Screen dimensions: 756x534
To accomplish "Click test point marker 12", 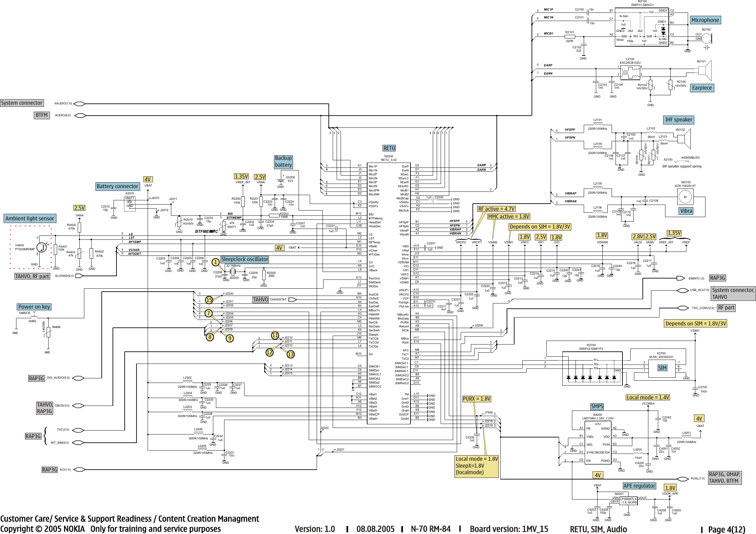I will tap(269, 352).
